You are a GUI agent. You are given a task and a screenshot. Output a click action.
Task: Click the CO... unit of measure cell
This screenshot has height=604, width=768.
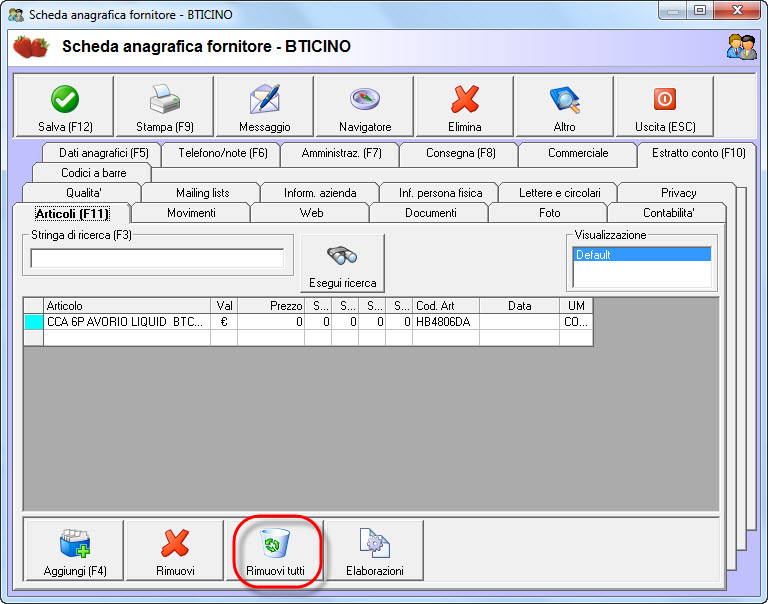point(576,322)
